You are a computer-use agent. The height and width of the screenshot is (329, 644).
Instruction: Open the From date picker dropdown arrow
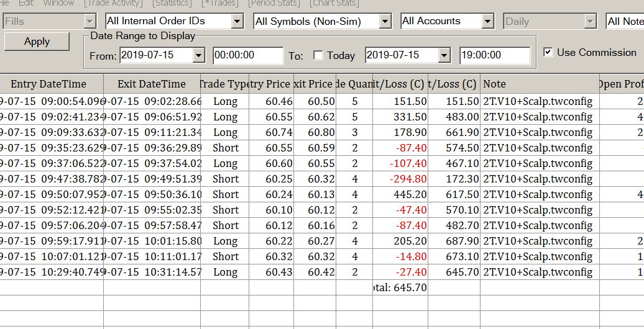click(198, 55)
